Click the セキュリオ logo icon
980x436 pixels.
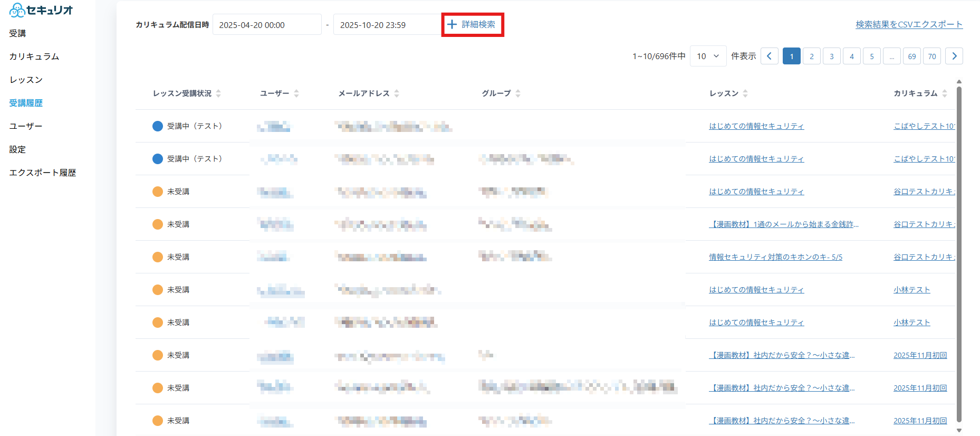pyautogui.click(x=17, y=10)
